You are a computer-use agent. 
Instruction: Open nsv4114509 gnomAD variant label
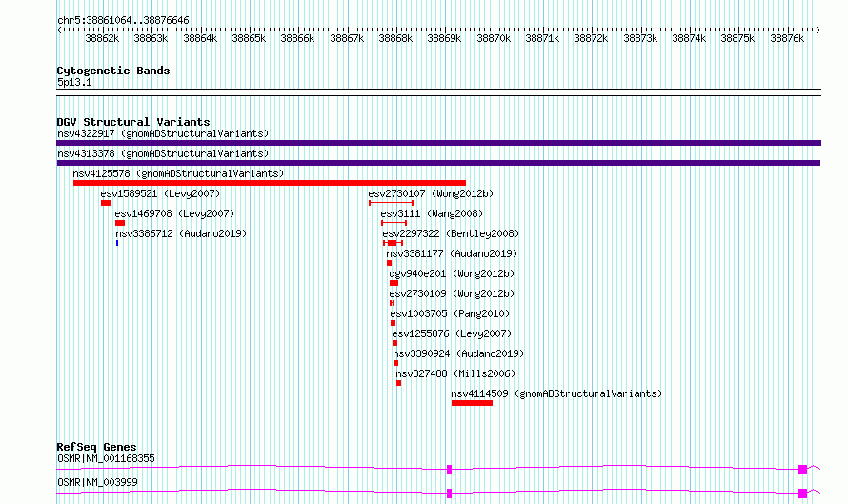pos(556,393)
